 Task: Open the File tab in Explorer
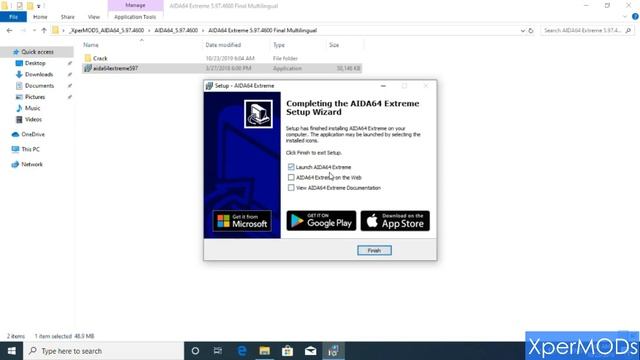tap(13, 17)
